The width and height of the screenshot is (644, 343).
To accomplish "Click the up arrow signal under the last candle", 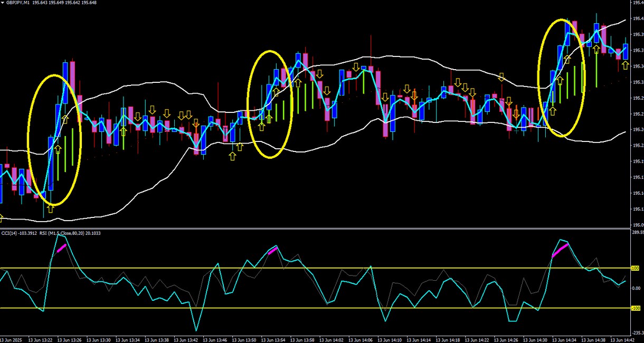I will [626, 65].
